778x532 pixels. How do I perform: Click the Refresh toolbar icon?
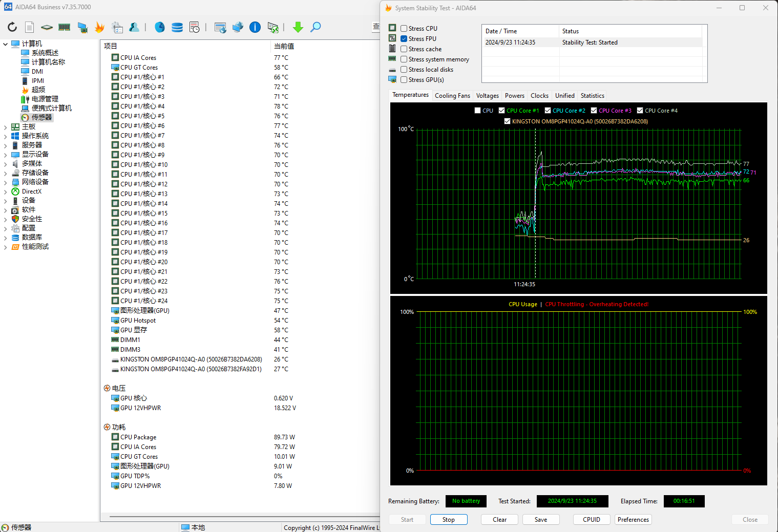pyautogui.click(x=12, y=27)
